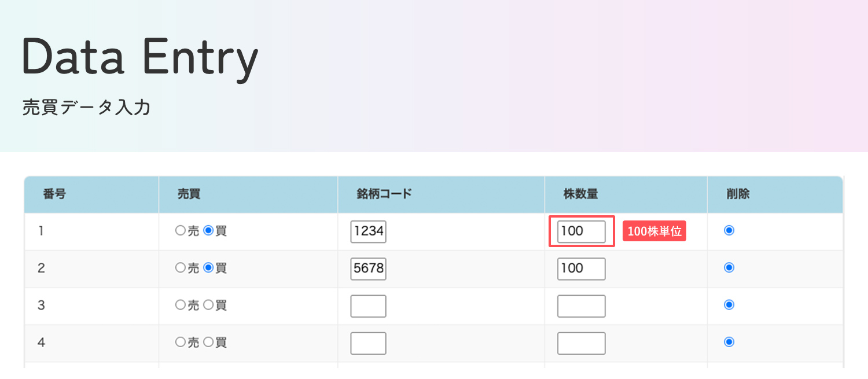Screen dimensions: 868x379
Task: Select 買 (buy) radio in row 2
Action: (x=208, y=268)
